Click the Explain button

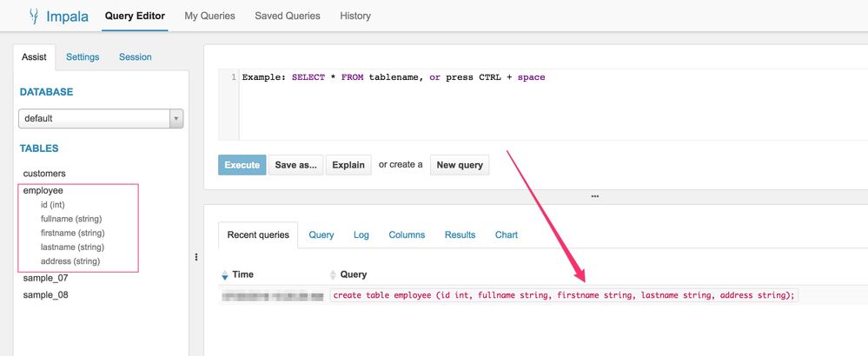[348, 165]
